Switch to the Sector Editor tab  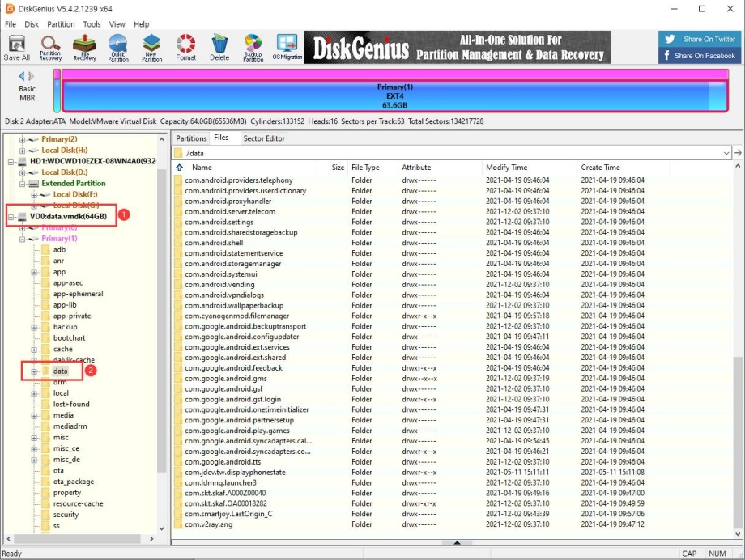[264, 138]
